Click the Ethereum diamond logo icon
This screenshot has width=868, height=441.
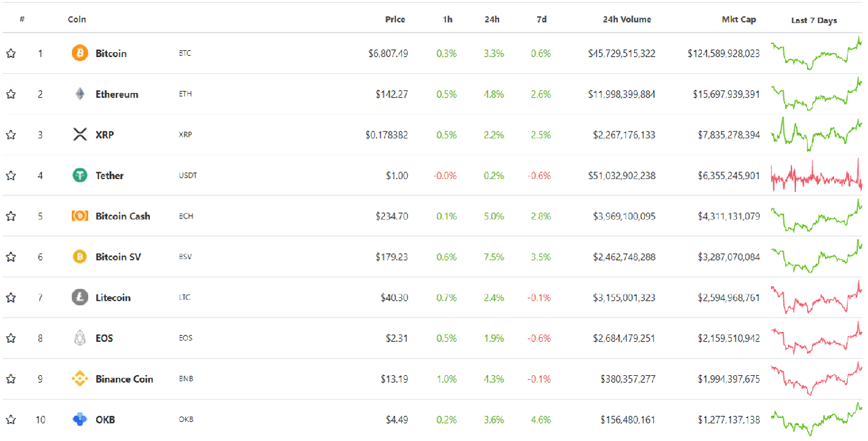click(x=80, y=94)
